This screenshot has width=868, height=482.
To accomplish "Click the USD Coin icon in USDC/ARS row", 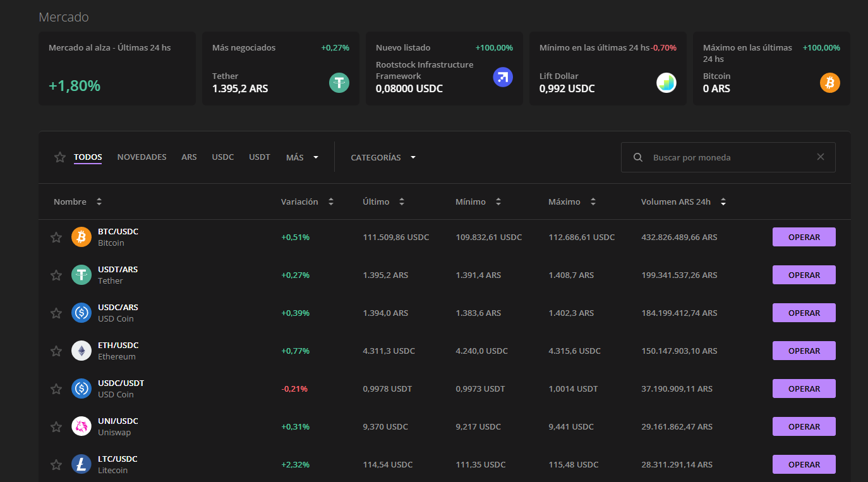I will 81,313.
